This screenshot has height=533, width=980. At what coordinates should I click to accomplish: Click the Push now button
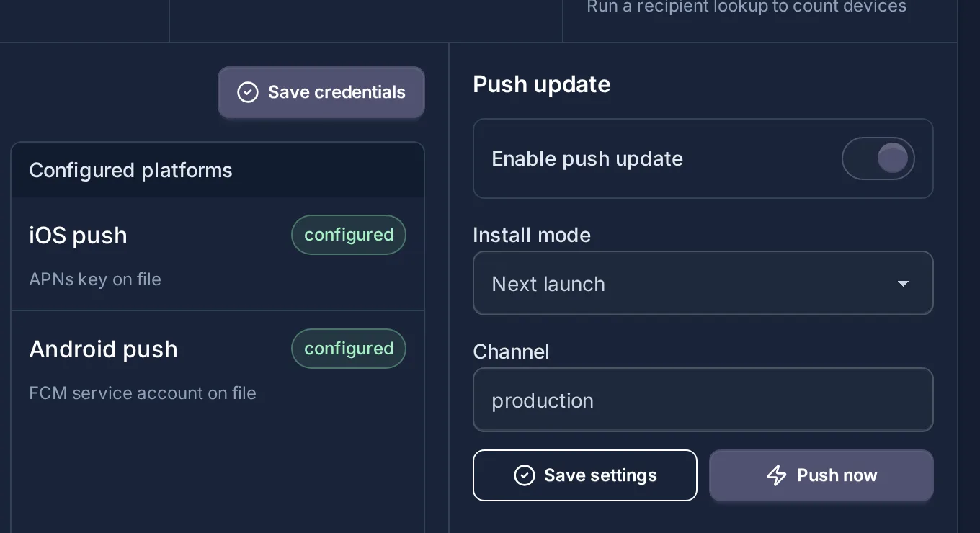[x=821, y=475]
